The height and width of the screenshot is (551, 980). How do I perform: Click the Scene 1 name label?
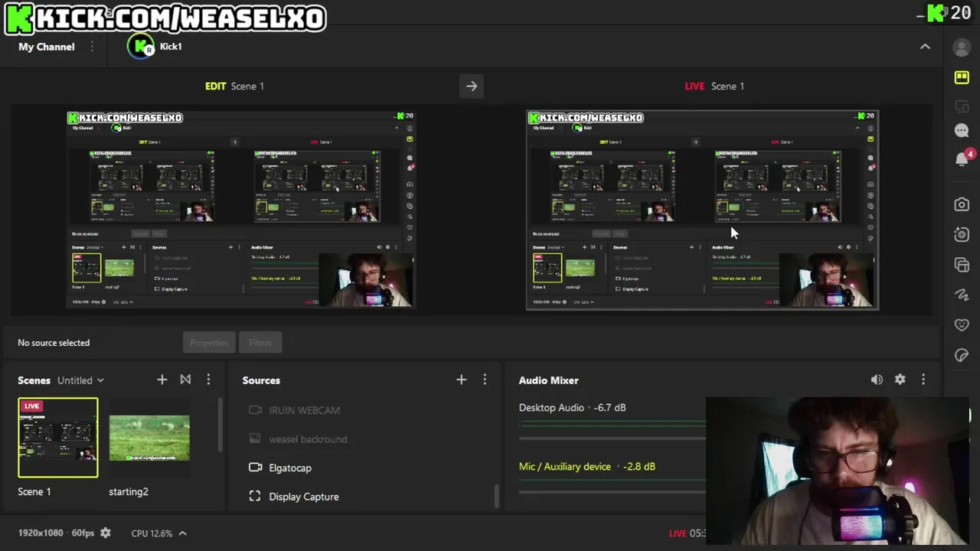point(34,491)
